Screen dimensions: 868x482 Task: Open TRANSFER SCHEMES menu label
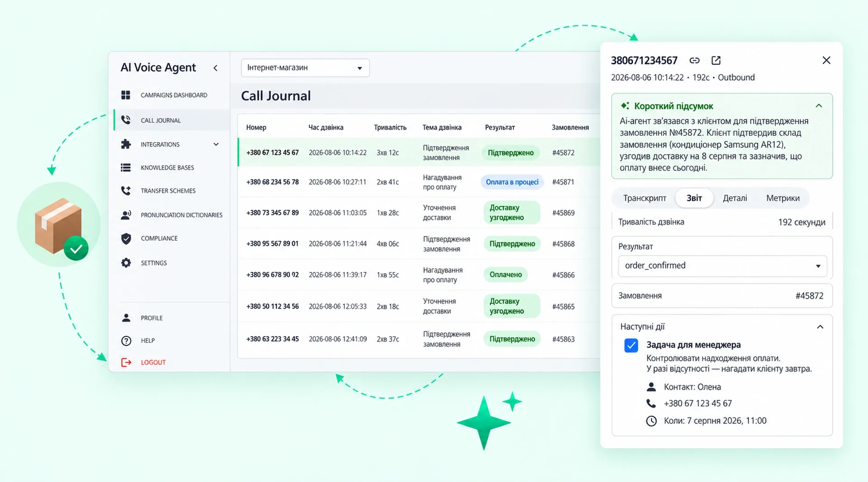point(168,191)
